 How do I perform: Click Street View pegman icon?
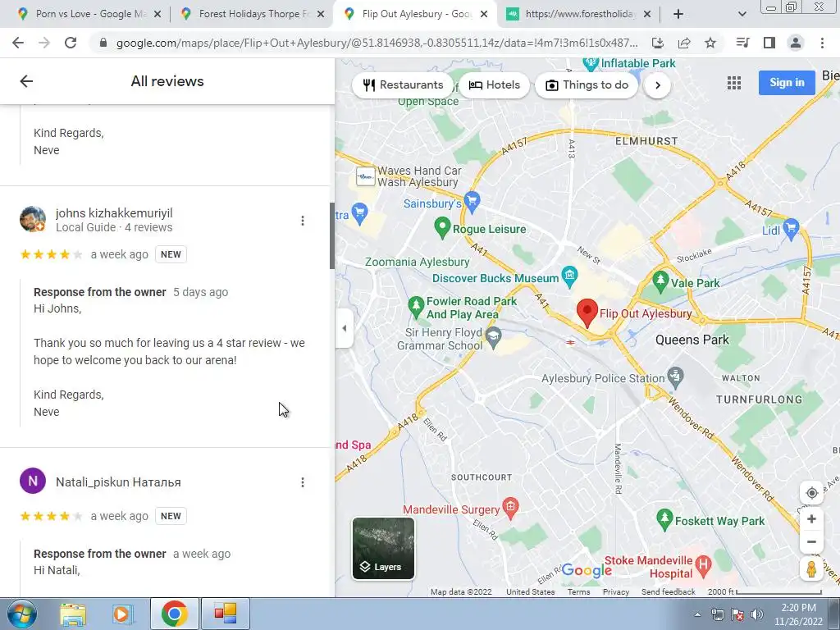811,569
